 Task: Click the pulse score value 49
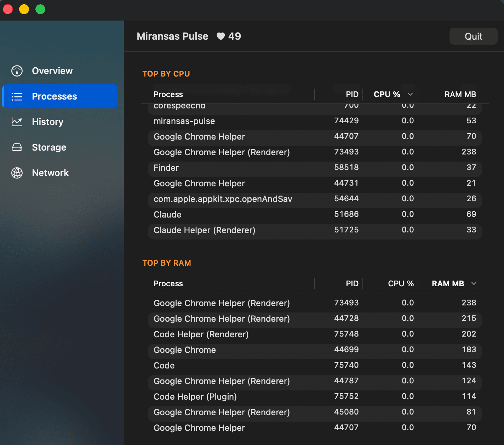[x=235, y=36]
